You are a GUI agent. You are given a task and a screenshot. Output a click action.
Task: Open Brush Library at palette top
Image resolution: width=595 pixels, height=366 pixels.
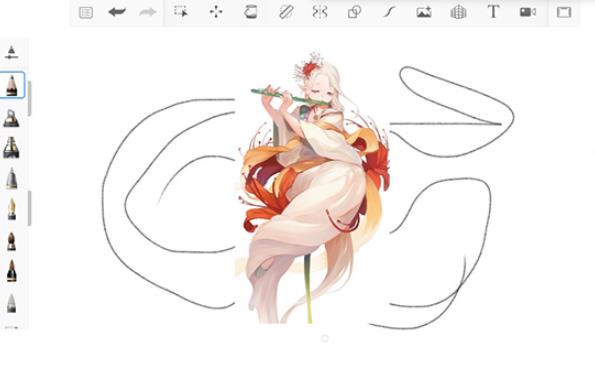pyautogui.click(x=11, y=52)
